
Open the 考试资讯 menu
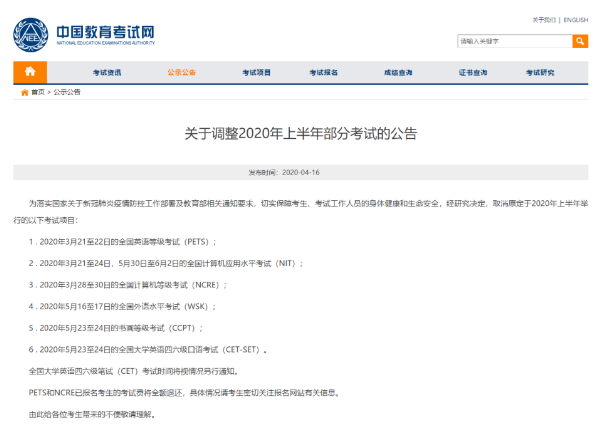pos(107,73)
